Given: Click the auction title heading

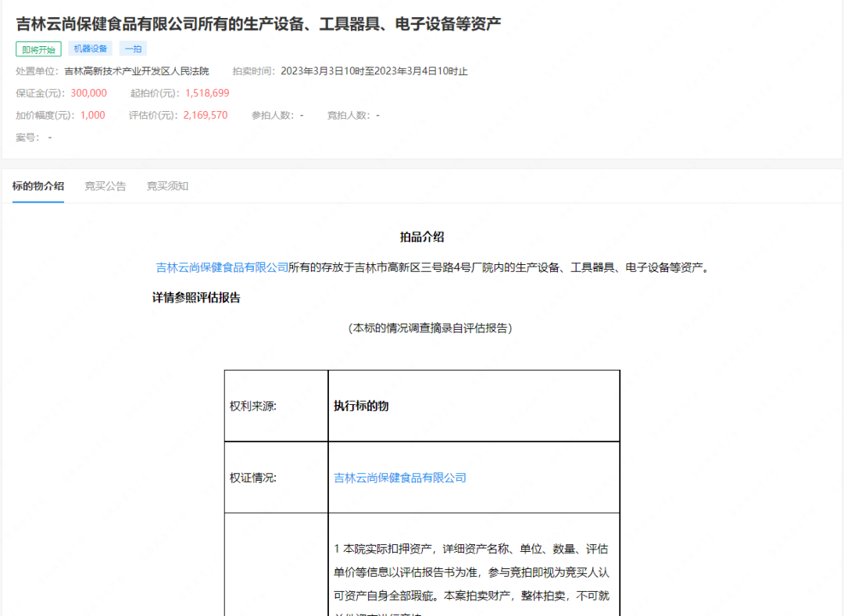Looking at the screenshot, I should (258, 23).
